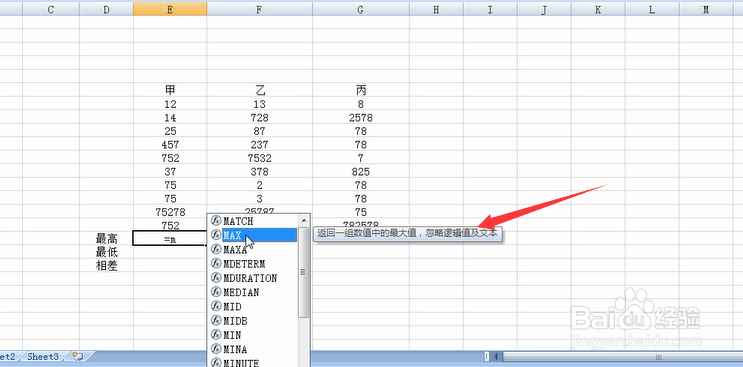Click cell with value 75278
Viewport: 743px width, 367px height.
[170, 212]
